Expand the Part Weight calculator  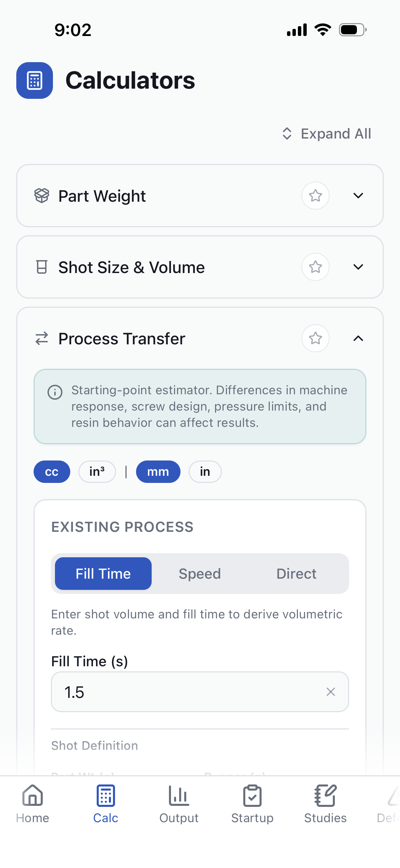[358, 196]
